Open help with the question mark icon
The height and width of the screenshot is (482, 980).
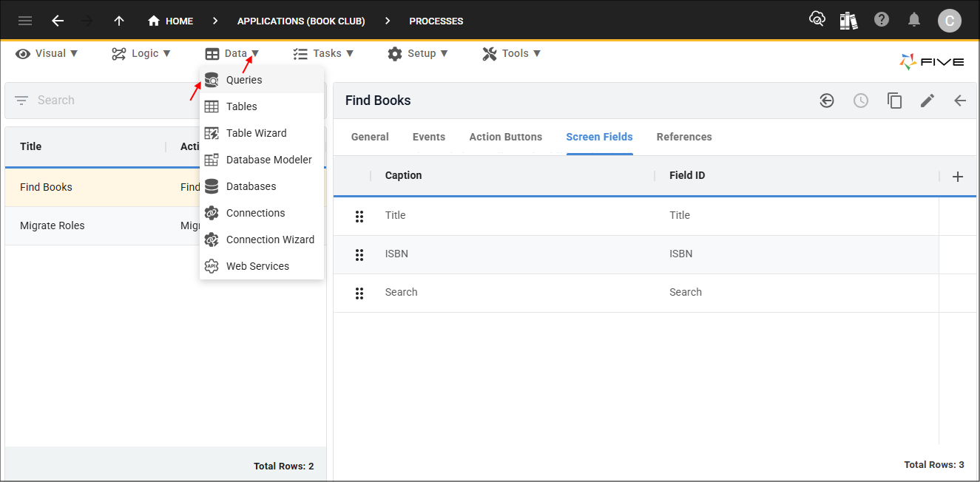tap(882, 20)
